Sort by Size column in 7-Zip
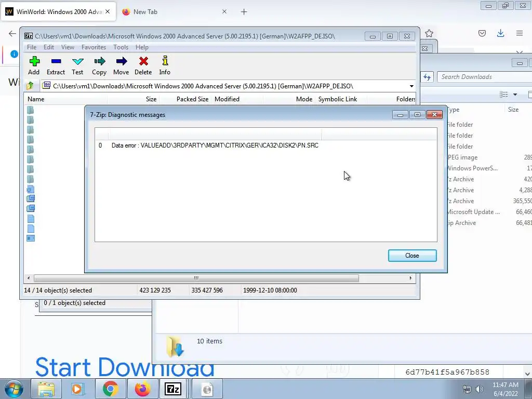532x399 pixels. coord(134,99)
